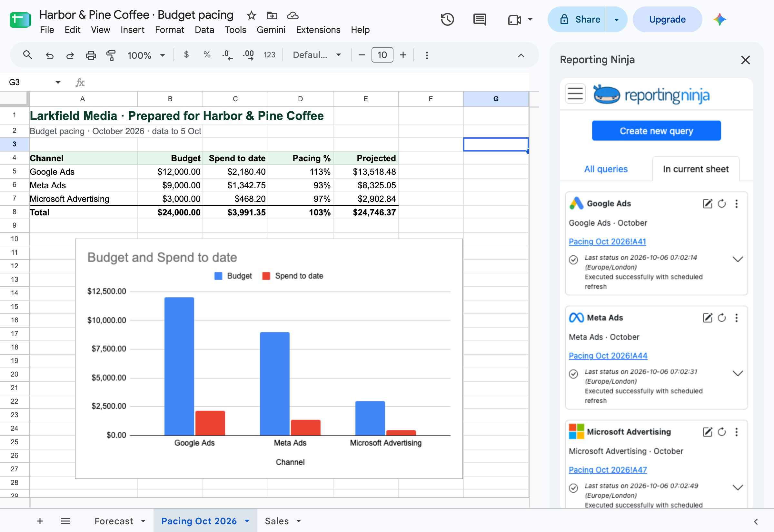The width and height of the screenshot is (774, 532).
Task: Click the search menus magnifier icon
Action: [x=28, y=55]
